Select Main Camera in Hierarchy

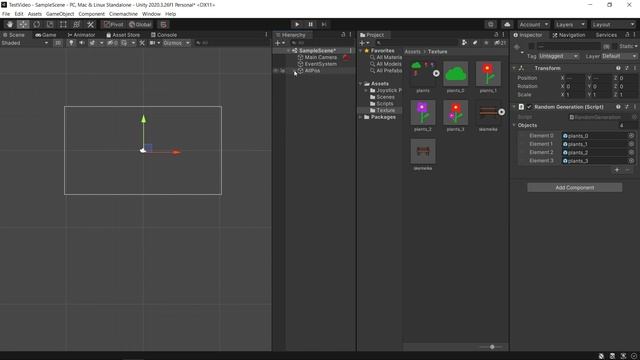(321, 58)
